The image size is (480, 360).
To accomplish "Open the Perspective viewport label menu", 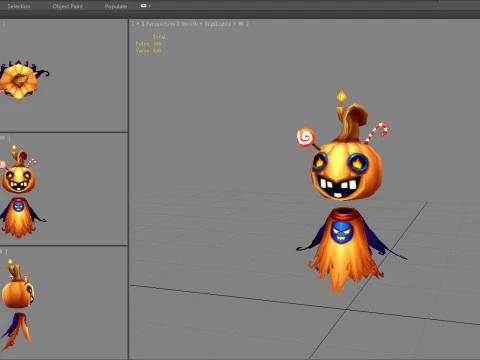I will [x=160, y=24].
